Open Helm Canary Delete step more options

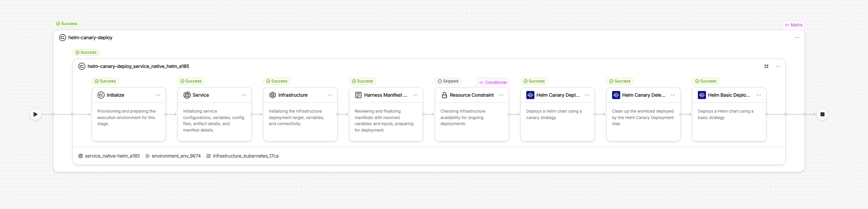[673, 95]
